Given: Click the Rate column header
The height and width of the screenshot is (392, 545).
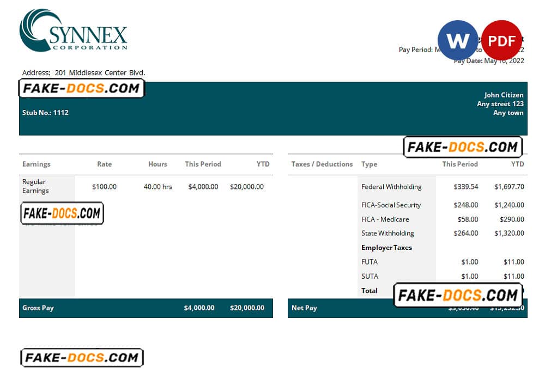Looking at the screenshot, I should (104, 164).
